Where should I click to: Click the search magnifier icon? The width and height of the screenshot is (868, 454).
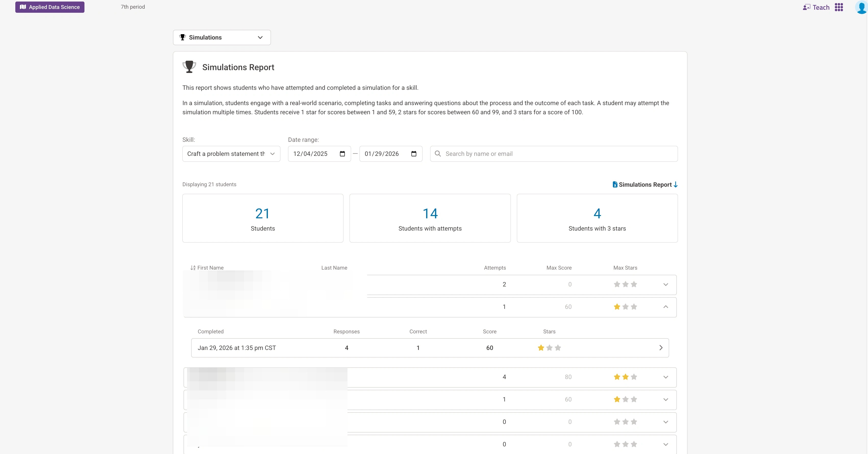pyautogui.click(x=438, y=154)
